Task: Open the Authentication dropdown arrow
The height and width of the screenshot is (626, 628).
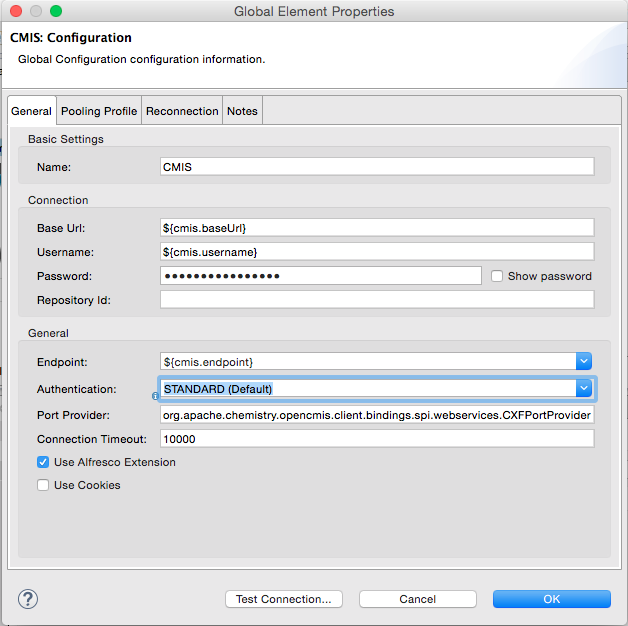Action: pyautogui.click(x=584, y=388)
